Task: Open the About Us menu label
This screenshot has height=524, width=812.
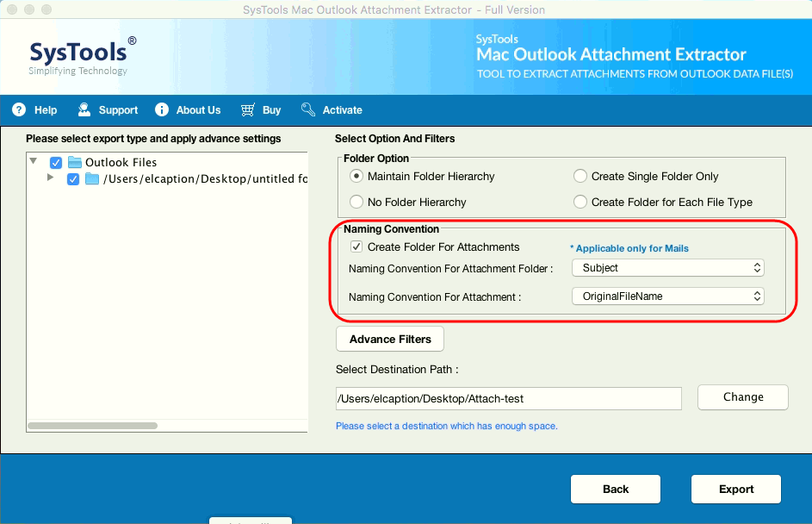Action: pos(198,109)
